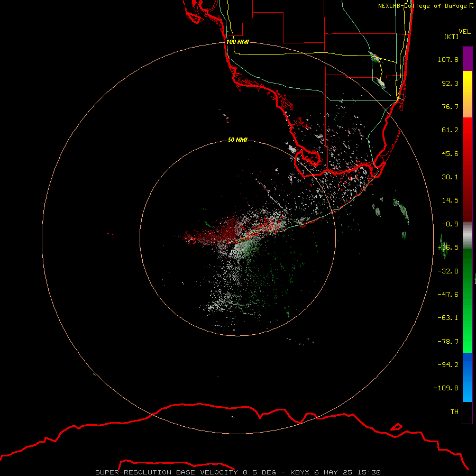Click the bright green segment of the color bar
This screenshot has height=476, width=476.
[467, 300]
